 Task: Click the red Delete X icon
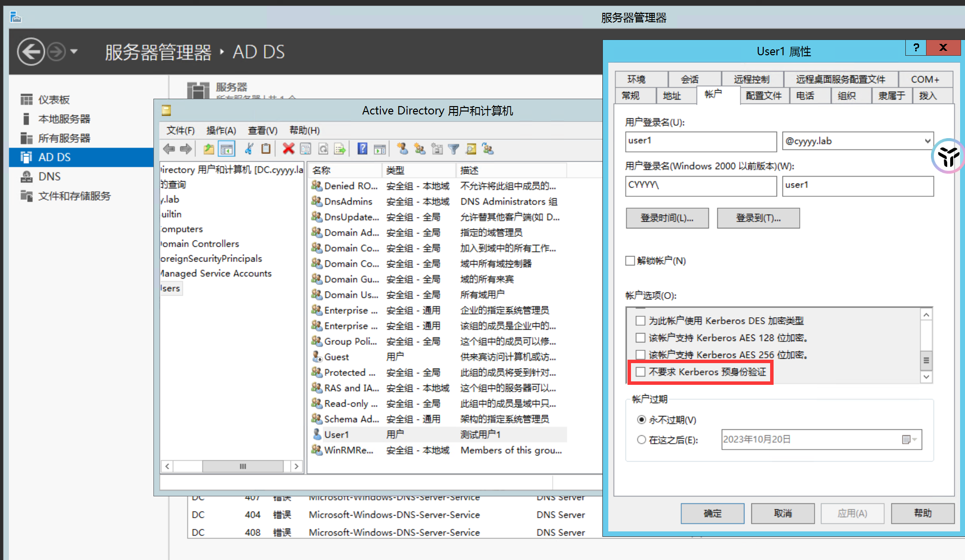pos(289,149)
